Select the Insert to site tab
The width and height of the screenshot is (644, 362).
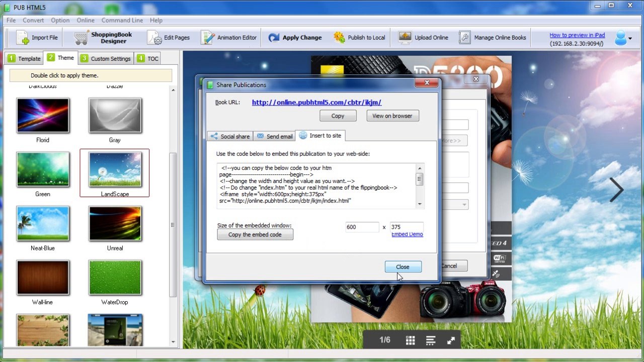pyautogui.click(x=320, y=135)
